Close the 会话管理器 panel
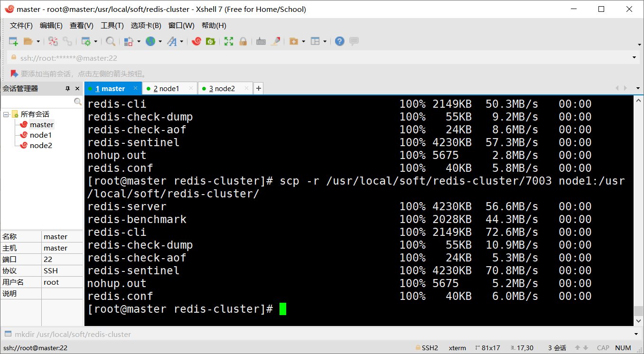644x354 pixels. [x=78, y=89]
